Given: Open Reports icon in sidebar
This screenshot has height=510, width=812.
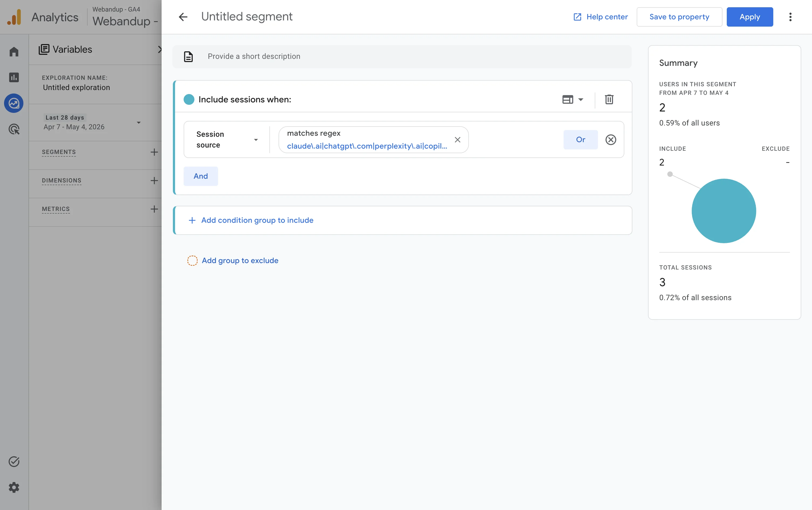Looking at the screenshot, I should pyautogui.click(x=14, y=78).
